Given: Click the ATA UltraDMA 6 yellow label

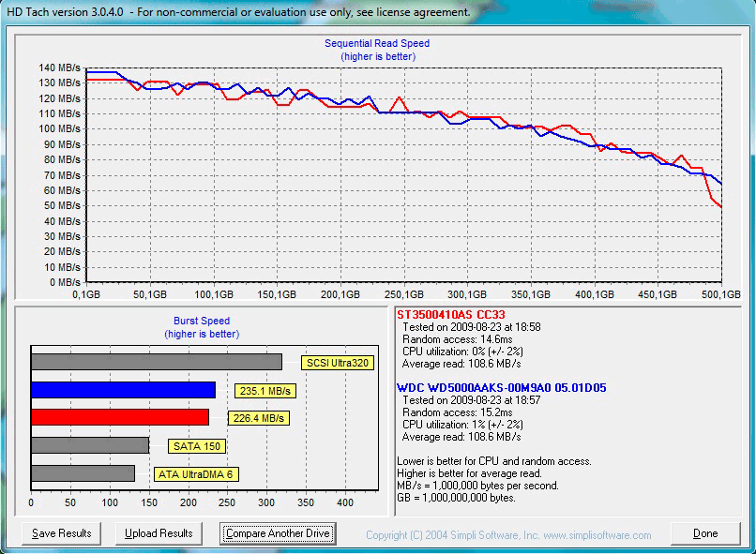Looking at the screenshot, I should click(196, 474).
